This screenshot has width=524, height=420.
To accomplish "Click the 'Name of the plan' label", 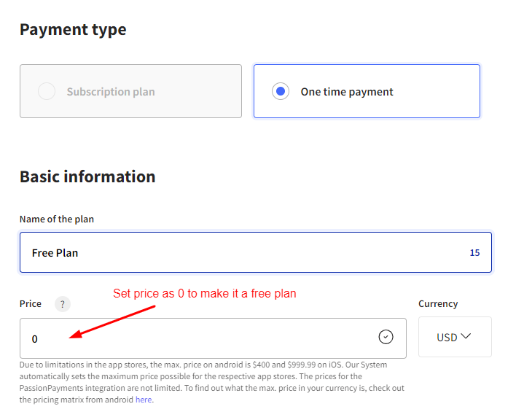I will (x=57, y=219).
